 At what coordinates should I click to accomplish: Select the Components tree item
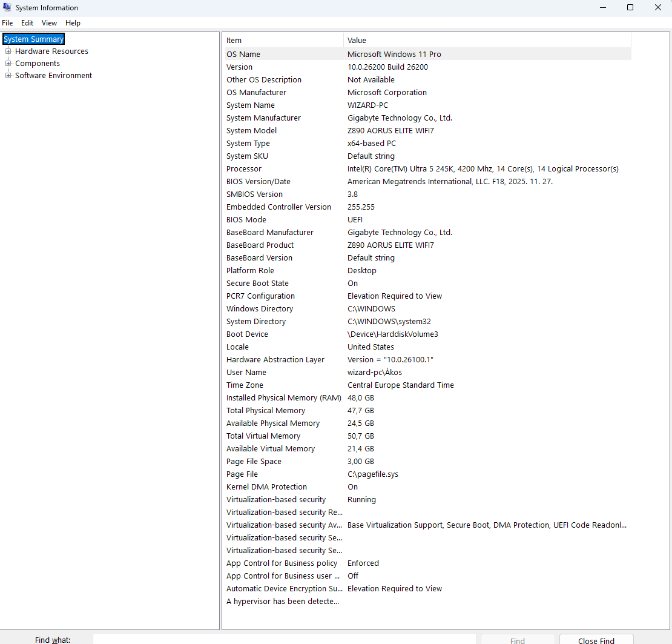(38, 64)
